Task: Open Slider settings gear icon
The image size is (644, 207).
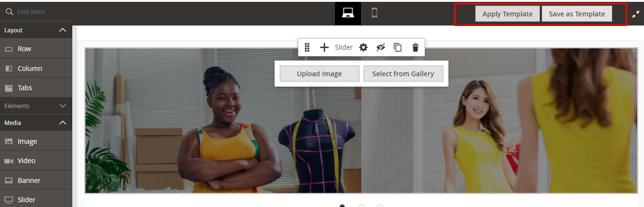Action: coord(363,47)
